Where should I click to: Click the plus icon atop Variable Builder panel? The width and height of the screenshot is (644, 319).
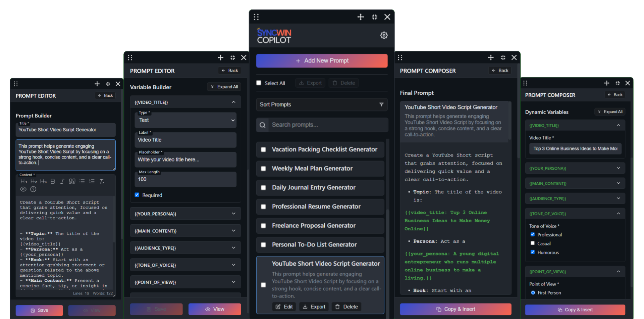(x=220, y=57)
